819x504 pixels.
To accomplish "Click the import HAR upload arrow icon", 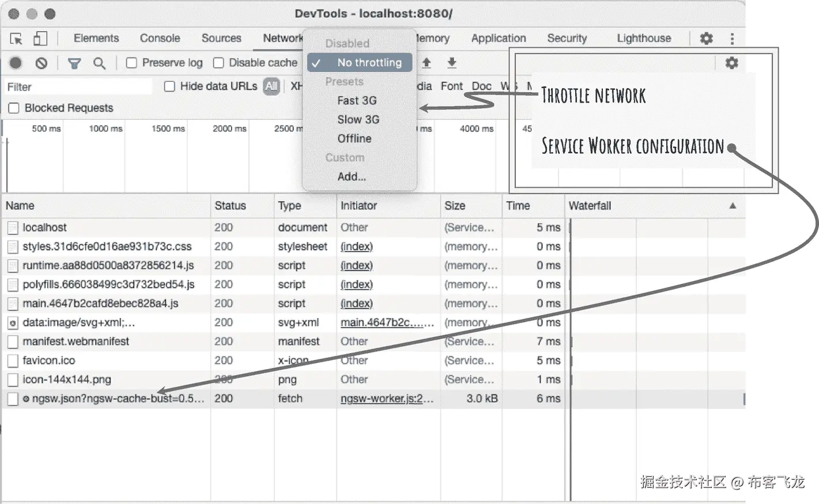I will tap(427, 62).
